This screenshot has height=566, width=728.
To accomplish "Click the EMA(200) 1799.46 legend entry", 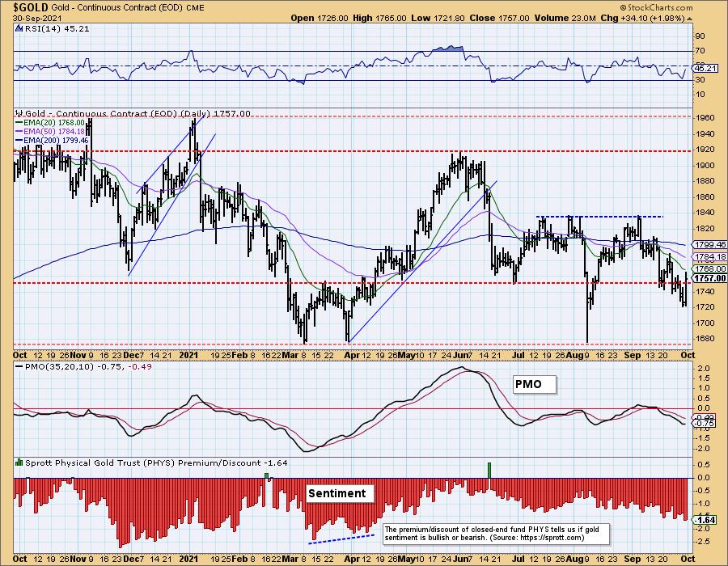I will tap(52, 140).
